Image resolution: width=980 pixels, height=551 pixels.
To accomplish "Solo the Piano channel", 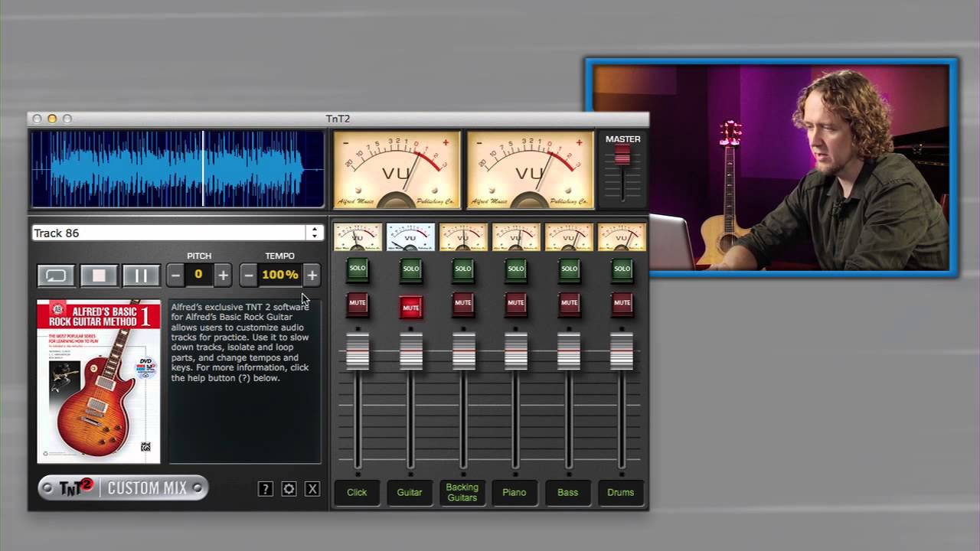I will pos(516,269).
